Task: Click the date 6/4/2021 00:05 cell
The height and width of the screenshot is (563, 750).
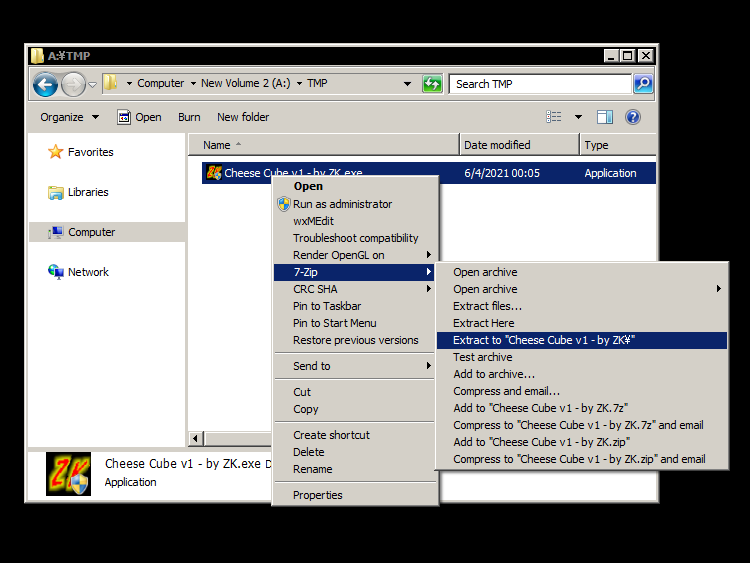Action: coord(502,173)
